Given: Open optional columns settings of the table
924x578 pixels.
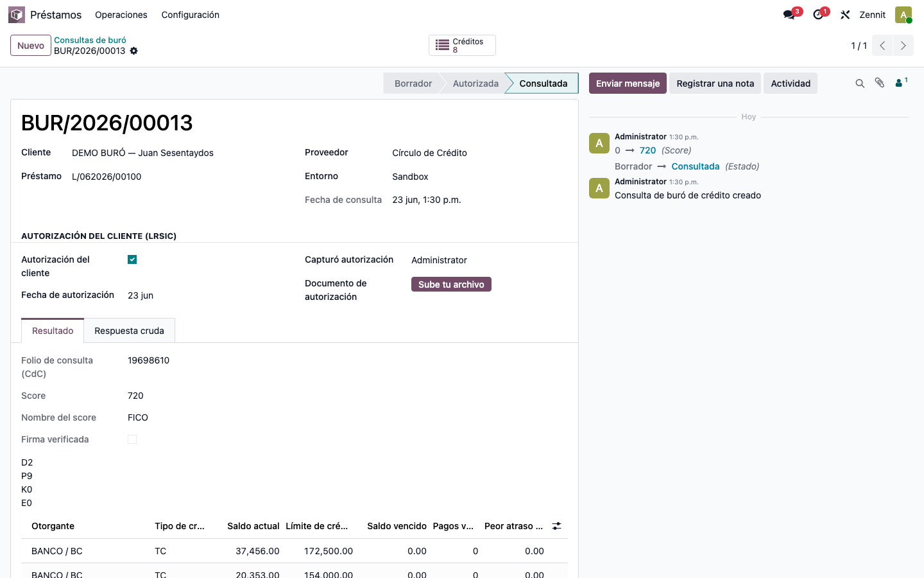Looking at the screenshot, I should 557,526.
